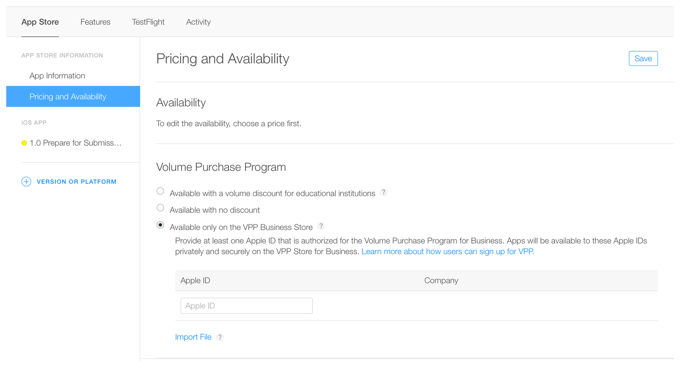This screenshot has width=680, height=368.
Task: Click the plus icon for Version or Platform
Action: pyautogui.click(x=26, y=182)
